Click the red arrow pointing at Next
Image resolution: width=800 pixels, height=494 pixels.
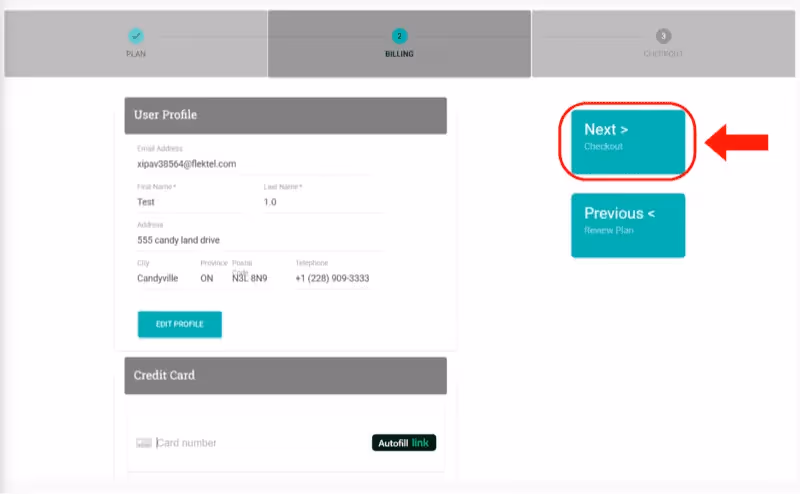(737, 142)
